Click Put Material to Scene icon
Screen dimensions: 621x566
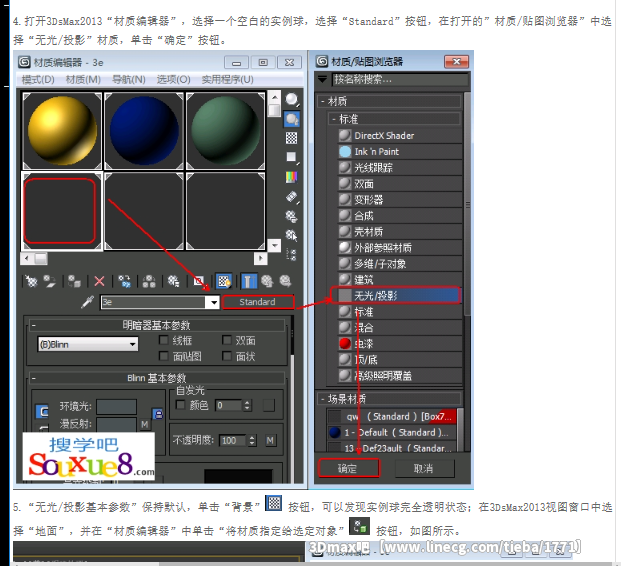tap(50, 281)
